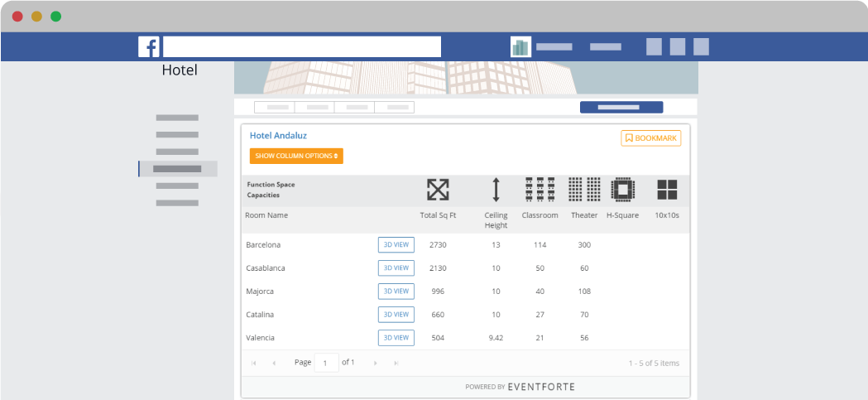The width and height of the screenshot is (868, 400).
Task: Click the Total Sq Ft expand-arrows icon
Action: (x=438, y=190)
